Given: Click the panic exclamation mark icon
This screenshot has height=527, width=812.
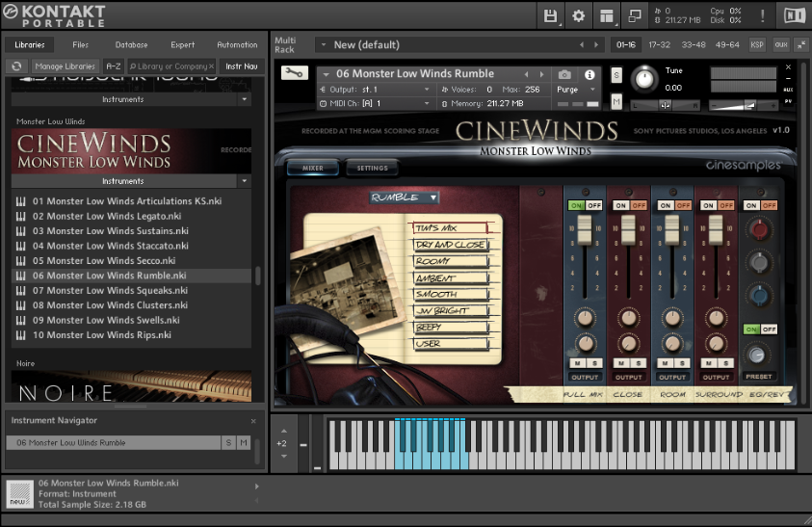Looking at the screenshot, I should pyautogui.click(x=762, y=15).
